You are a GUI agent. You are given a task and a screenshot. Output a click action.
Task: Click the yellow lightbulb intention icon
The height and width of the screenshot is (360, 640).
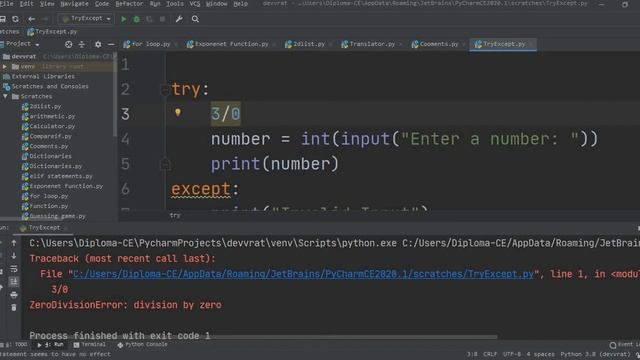coord(178,112)
